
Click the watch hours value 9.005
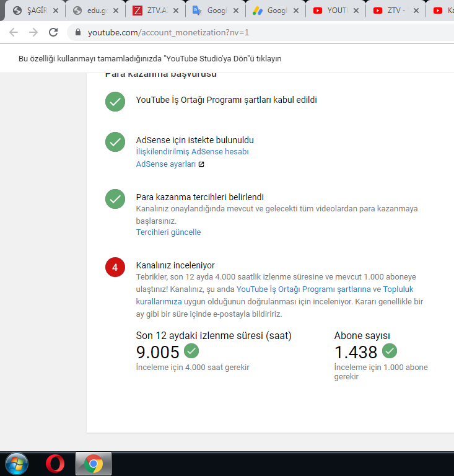tap(158, 352)
